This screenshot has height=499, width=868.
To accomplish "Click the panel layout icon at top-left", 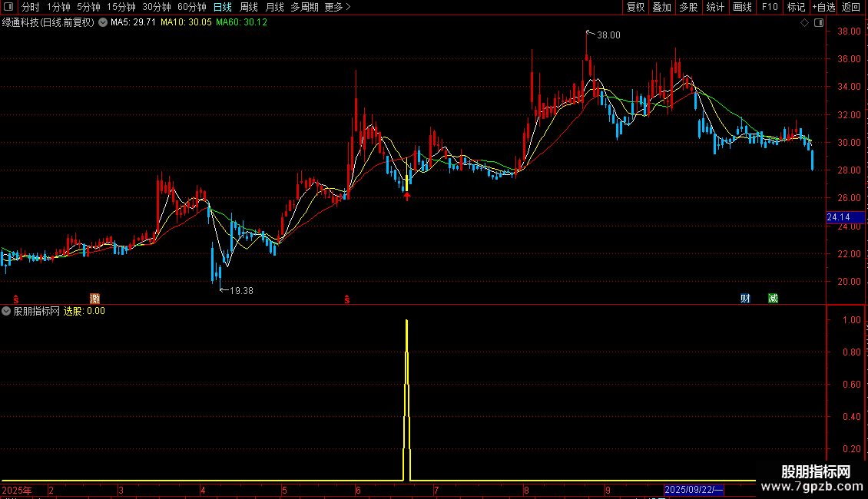I will (x=8, y=7).
